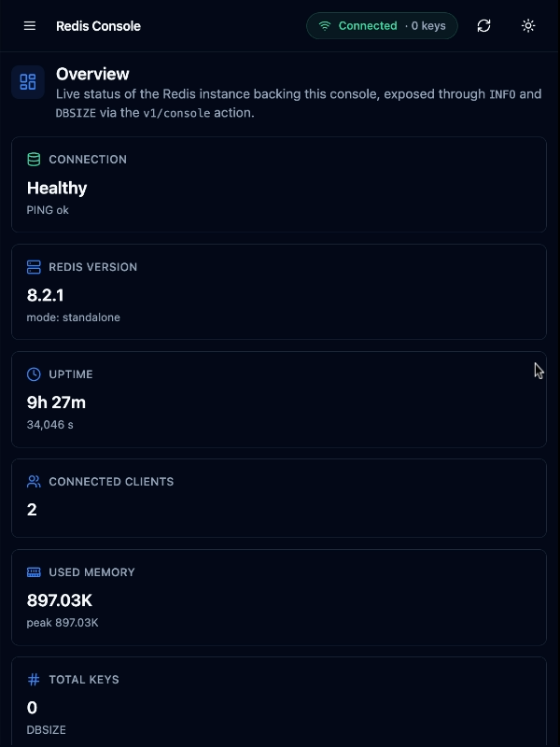
Task: Click the 0 keys count in header
Action: pos(428,26)
